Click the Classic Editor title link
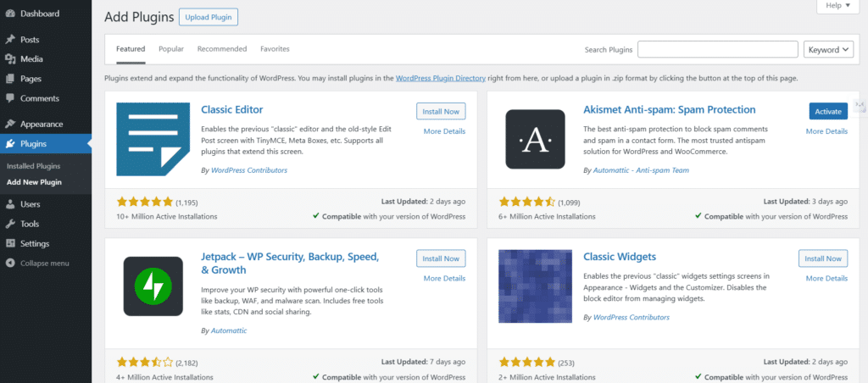The height and width of the screenshot is (383, 868). click(x=232, y=109)
